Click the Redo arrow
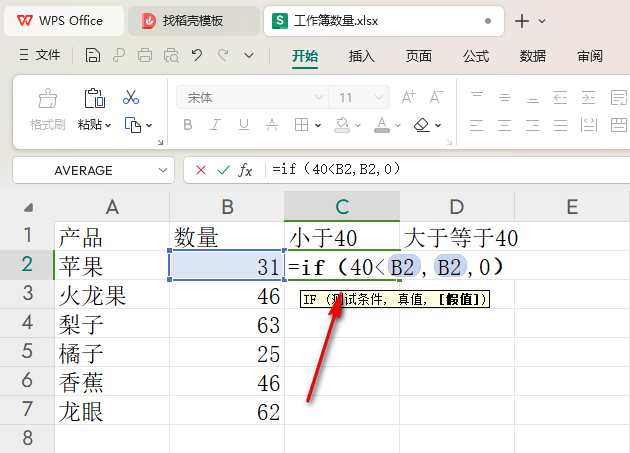This screenshot has width=630, height=453. [x=223, y=55]
